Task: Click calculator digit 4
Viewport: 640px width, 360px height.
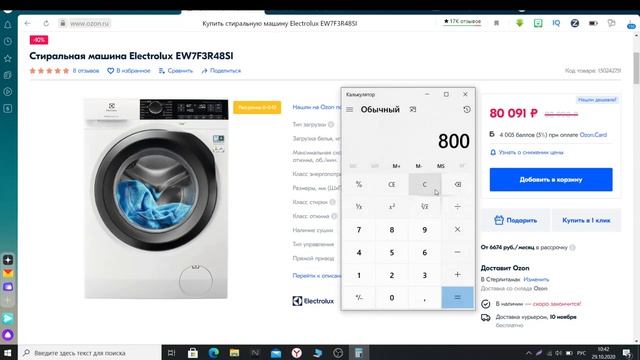Action: tap(359, 252)
